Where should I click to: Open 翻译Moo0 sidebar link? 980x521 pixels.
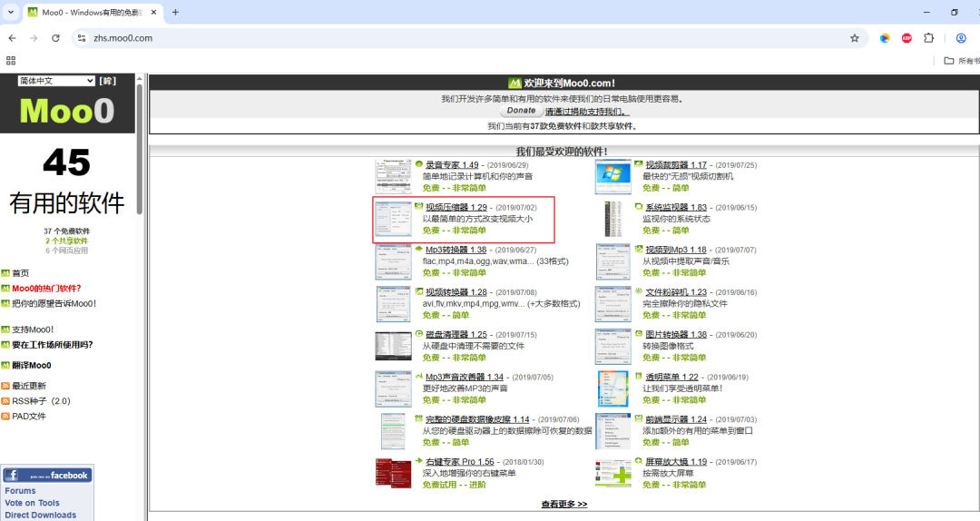pyautogui.click(x=31, y=365)
